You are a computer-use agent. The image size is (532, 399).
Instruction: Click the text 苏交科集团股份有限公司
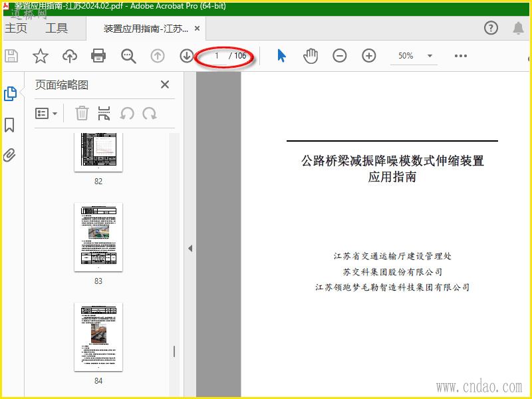[392, 272]
